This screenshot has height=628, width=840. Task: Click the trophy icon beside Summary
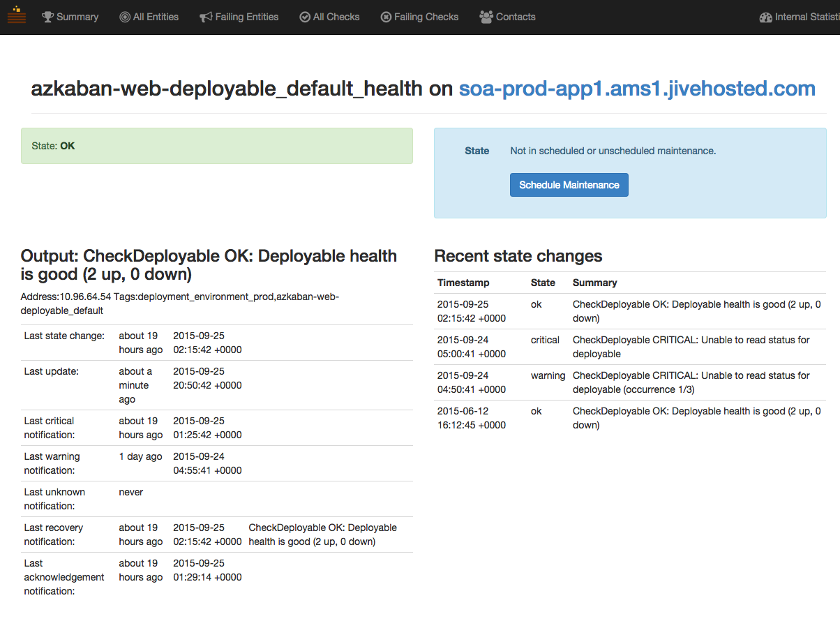click(x=47, y=17)
